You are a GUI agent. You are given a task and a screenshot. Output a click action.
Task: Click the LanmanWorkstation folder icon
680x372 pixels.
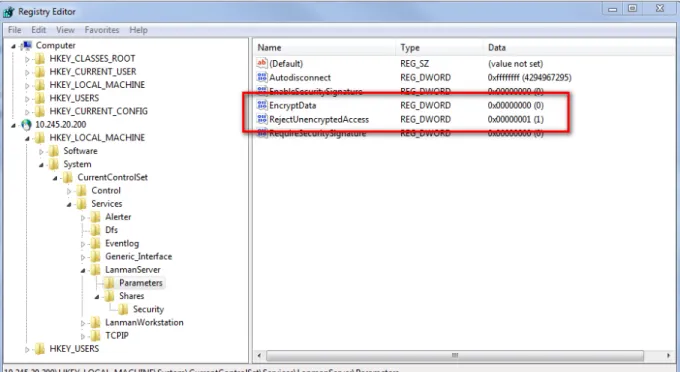(x=95, y=323)
